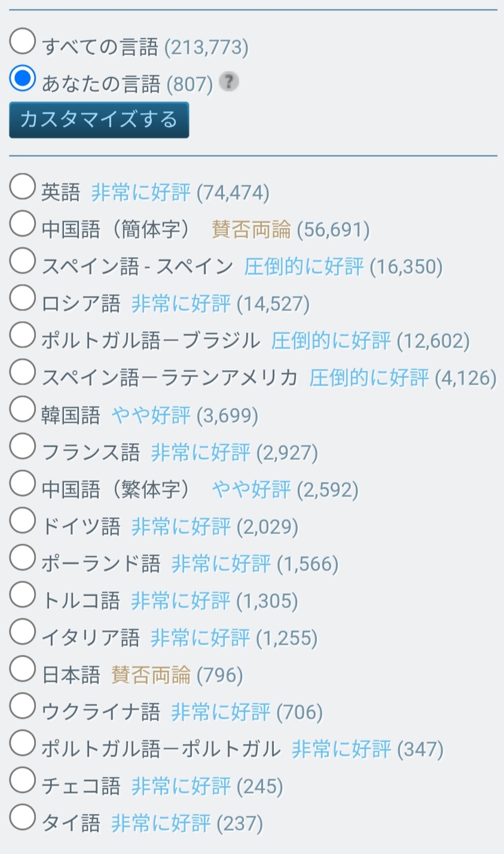Pick スペイン語 - スペイン radio option

coord(23,261)
